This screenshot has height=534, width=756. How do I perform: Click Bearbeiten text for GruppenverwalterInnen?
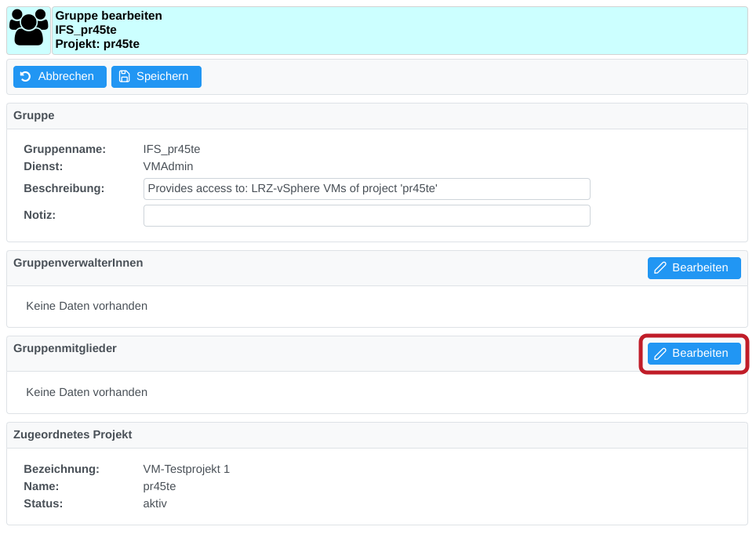[x=700, y=268]
